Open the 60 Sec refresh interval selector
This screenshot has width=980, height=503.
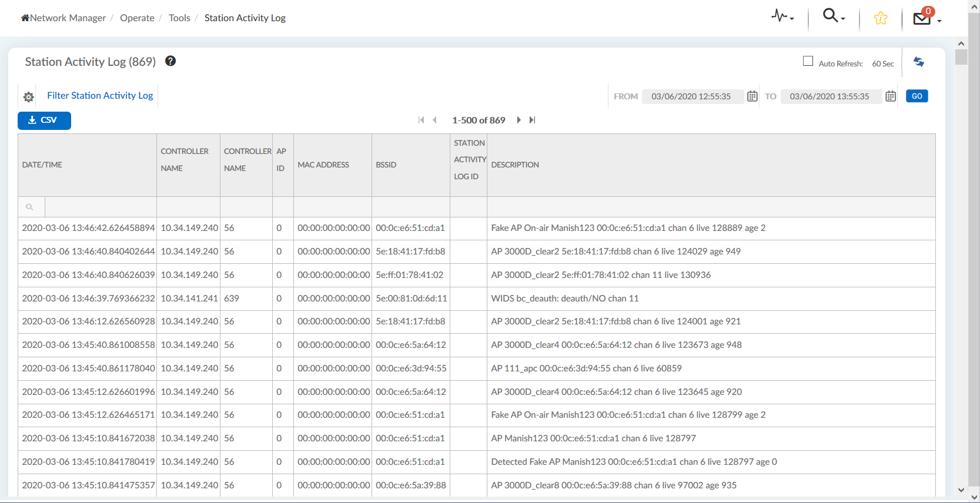click(883, 63)
